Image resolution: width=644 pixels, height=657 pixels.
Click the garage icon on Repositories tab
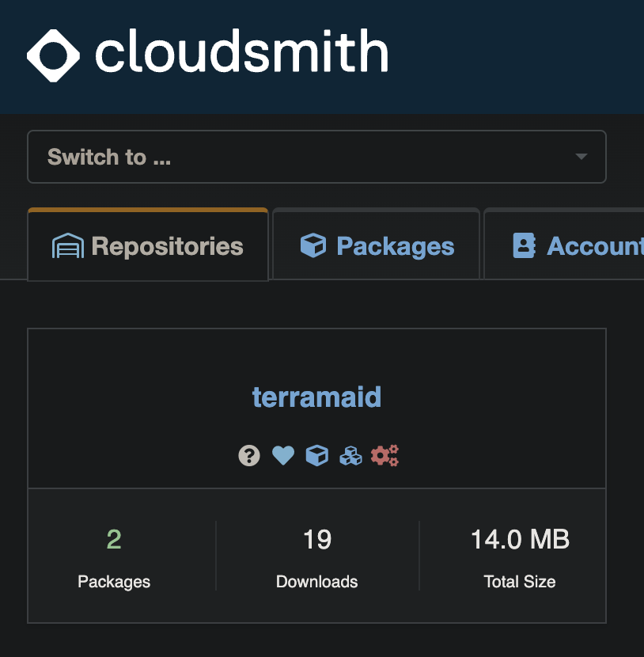pos(68,246)
